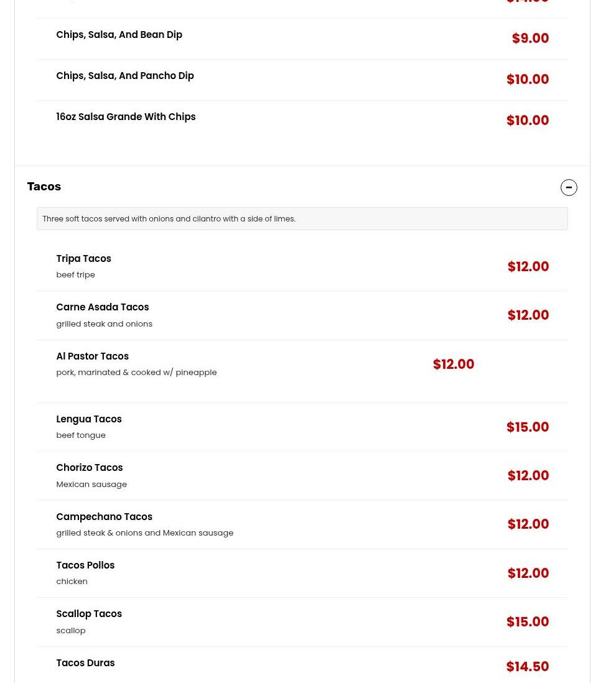
Task: Open 16oz Salsa Grande With Chips
Action: [x=125, y=117]
